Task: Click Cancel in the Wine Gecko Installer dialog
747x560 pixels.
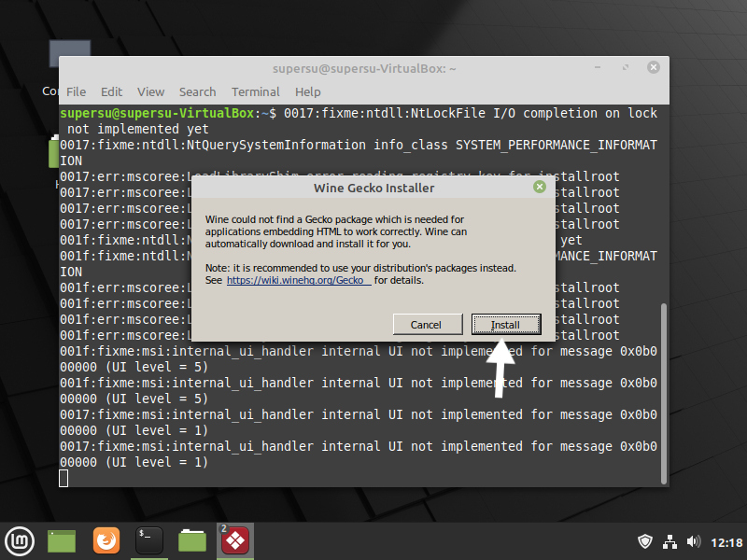Action: pos(428,324)
